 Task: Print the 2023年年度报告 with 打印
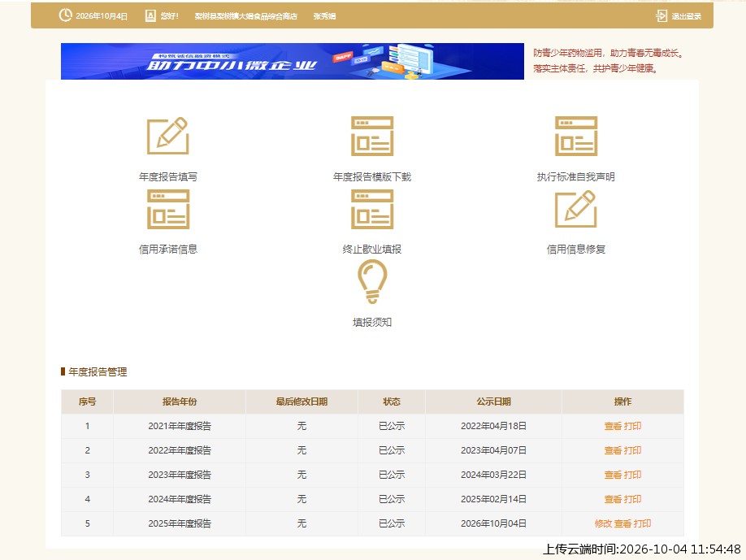click(x=632, y=475)
